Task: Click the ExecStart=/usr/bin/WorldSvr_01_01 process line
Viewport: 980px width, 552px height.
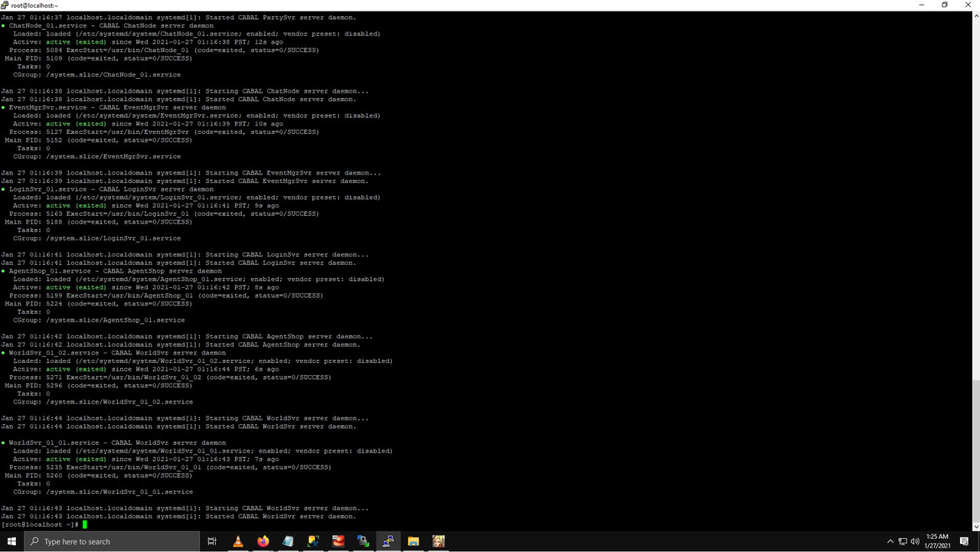Action: pyautogui.click(x=170, y=467)
